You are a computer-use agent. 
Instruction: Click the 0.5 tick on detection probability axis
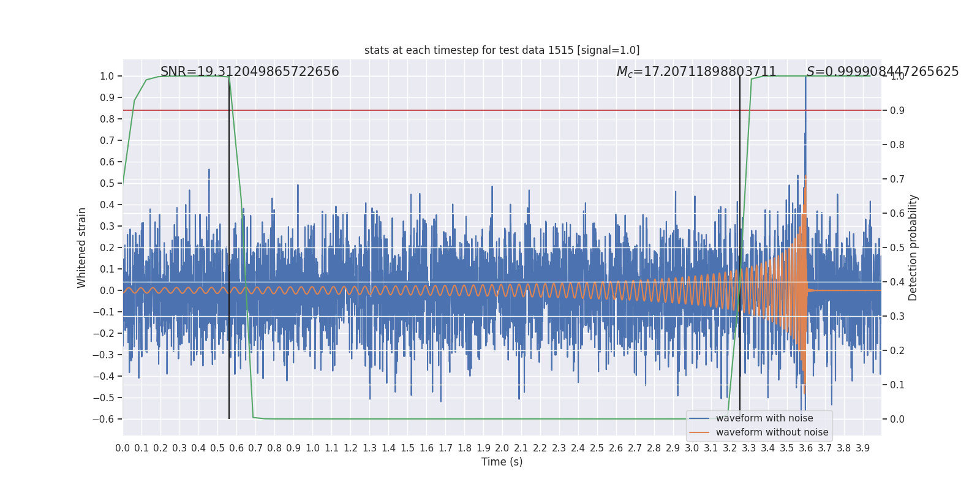click(x=897, y=247)
